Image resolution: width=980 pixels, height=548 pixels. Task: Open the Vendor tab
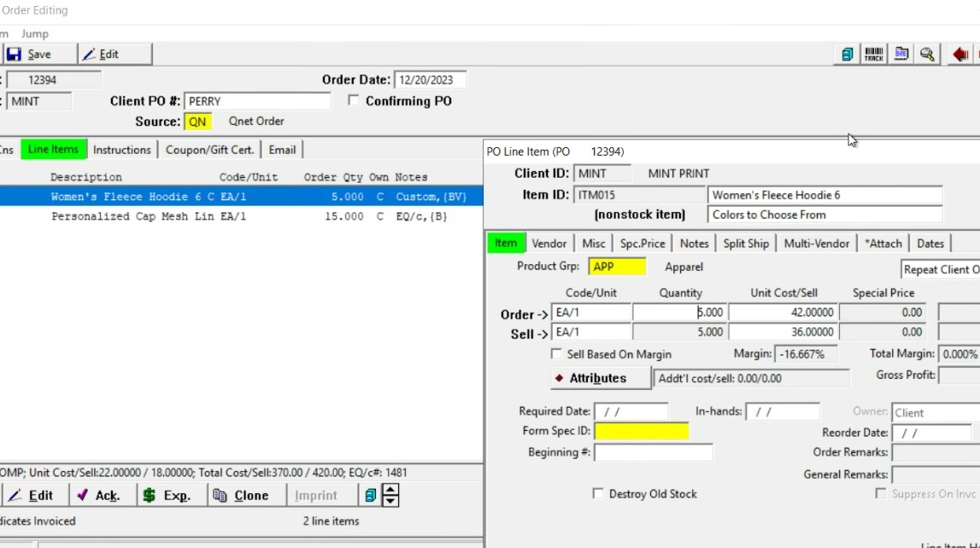tap(549, 244)
